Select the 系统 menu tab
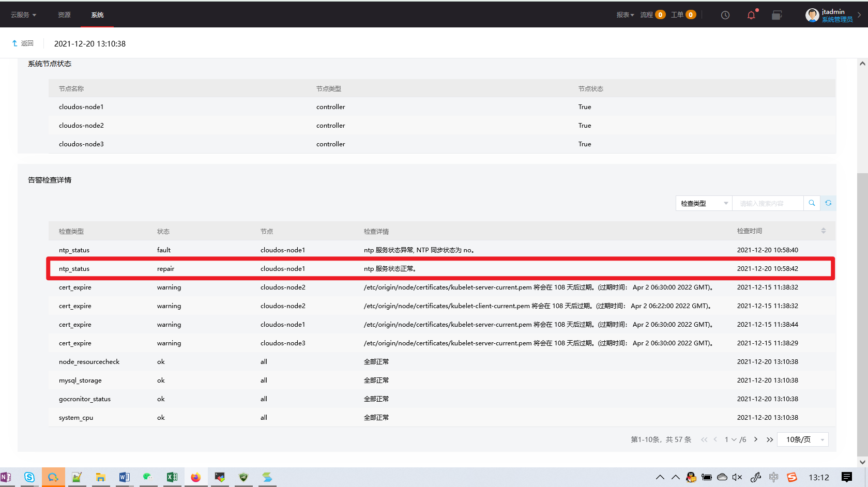 tap(97, 15)
